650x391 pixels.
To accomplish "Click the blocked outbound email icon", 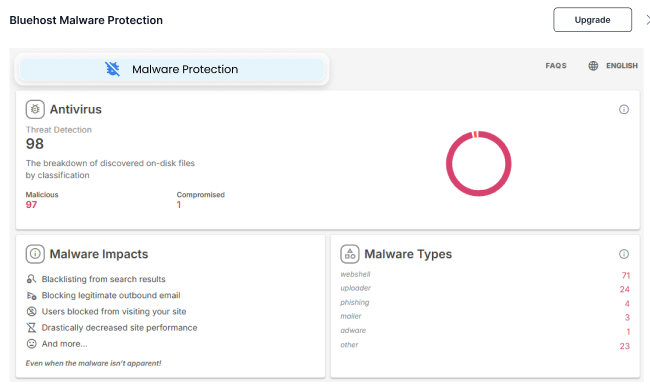I will click(x=32, y=296).
